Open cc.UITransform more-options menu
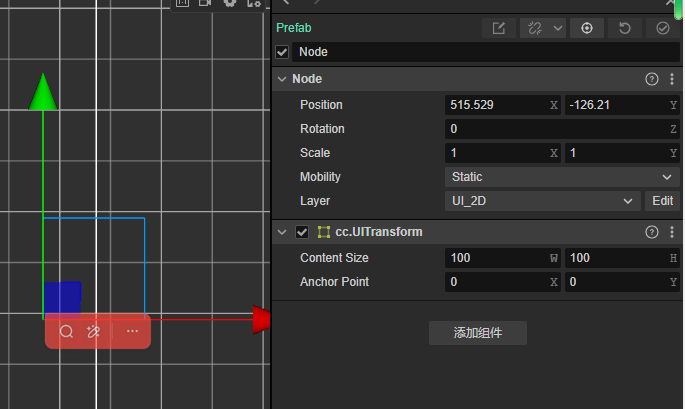685x409 pixels. (672, 232)
